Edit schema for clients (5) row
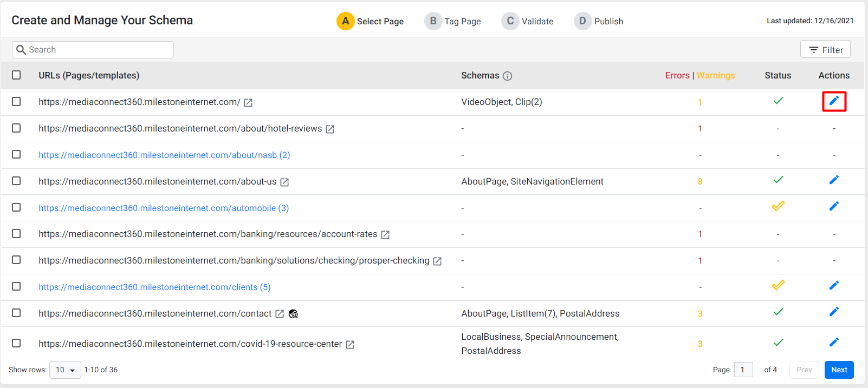The width and height of the screenshot is (868, 388). 834,286
